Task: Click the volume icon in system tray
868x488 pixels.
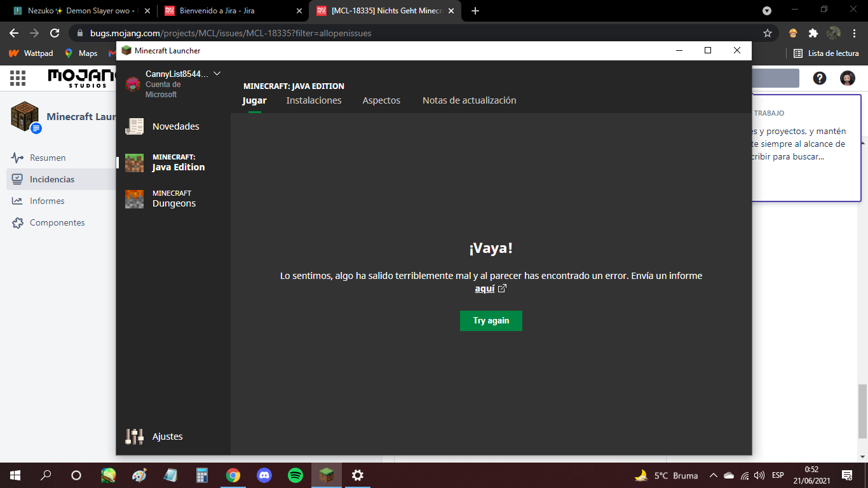Action: 759,475
